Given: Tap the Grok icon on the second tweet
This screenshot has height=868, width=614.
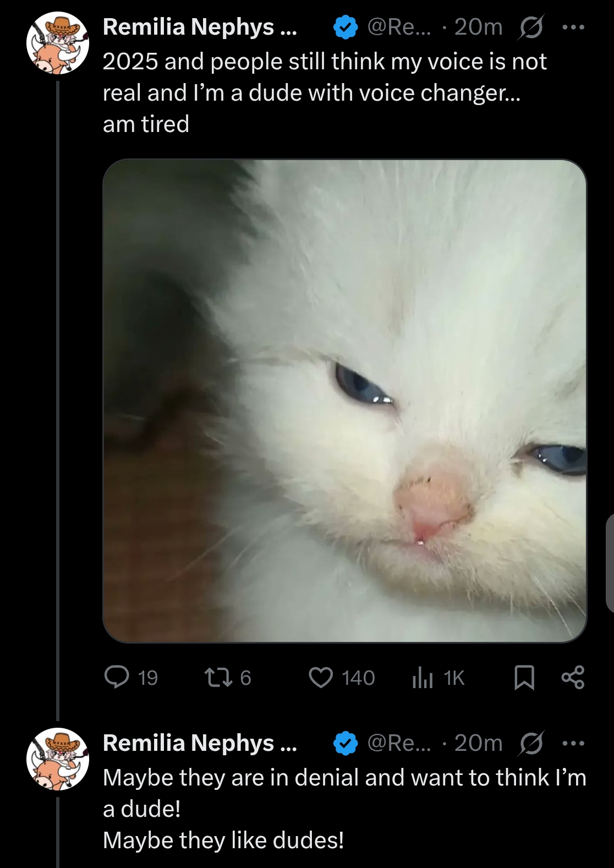Looking at the screenshot, I should (x=531, y=743).
